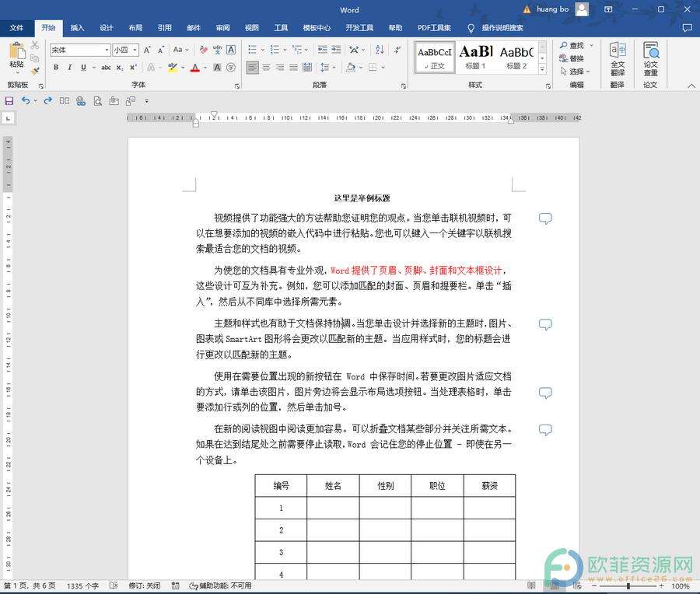Open the 全文翻译 translate tool
700x594 pixels.
(x=618, y=59)
